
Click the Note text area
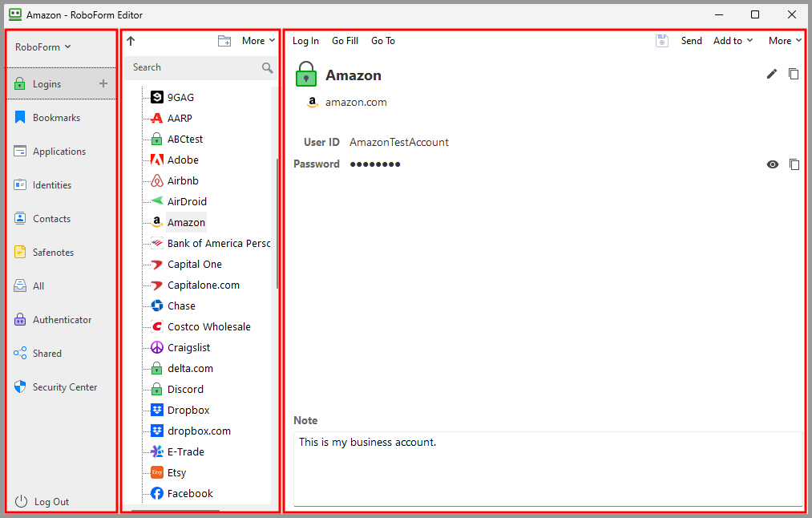tap(548, 468)
